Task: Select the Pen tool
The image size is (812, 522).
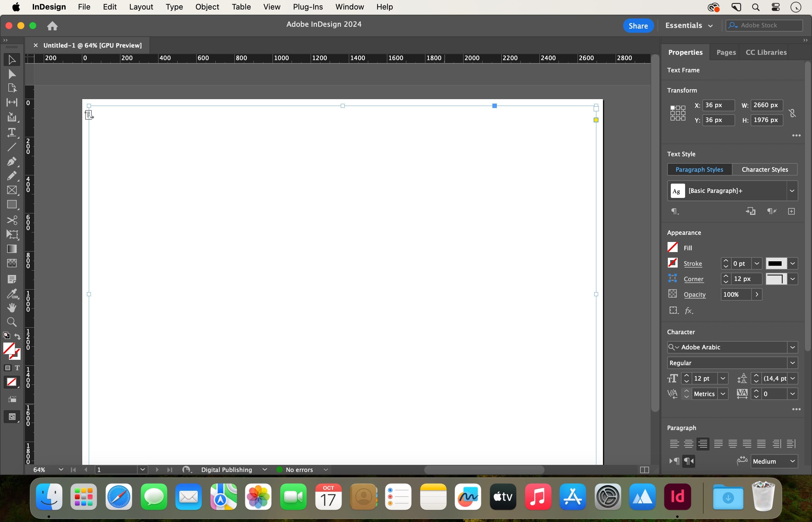Action: coord(12,161)
